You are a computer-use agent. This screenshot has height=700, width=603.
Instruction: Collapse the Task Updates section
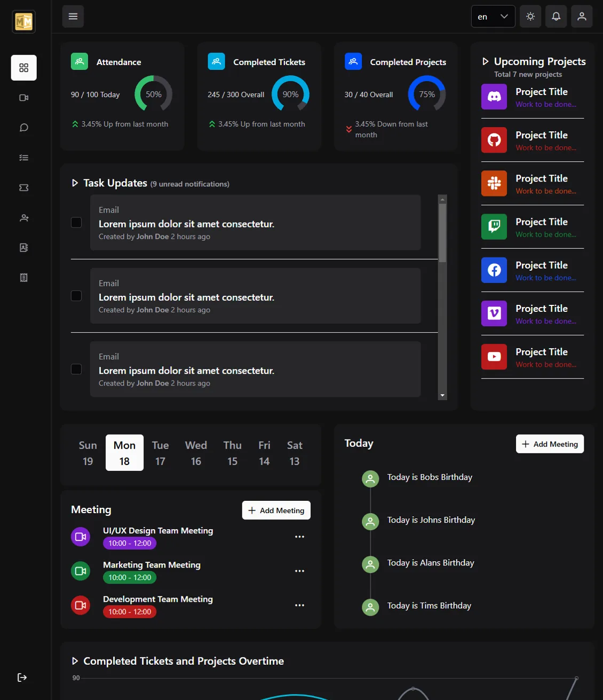pyautogui.click(x=75, y=183)
